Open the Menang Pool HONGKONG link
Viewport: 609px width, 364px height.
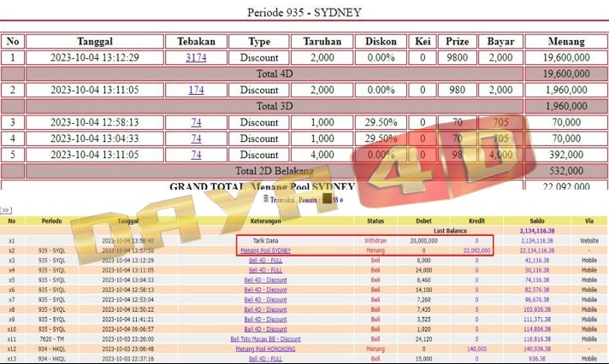pyautogui.click(x=265, y=349)
